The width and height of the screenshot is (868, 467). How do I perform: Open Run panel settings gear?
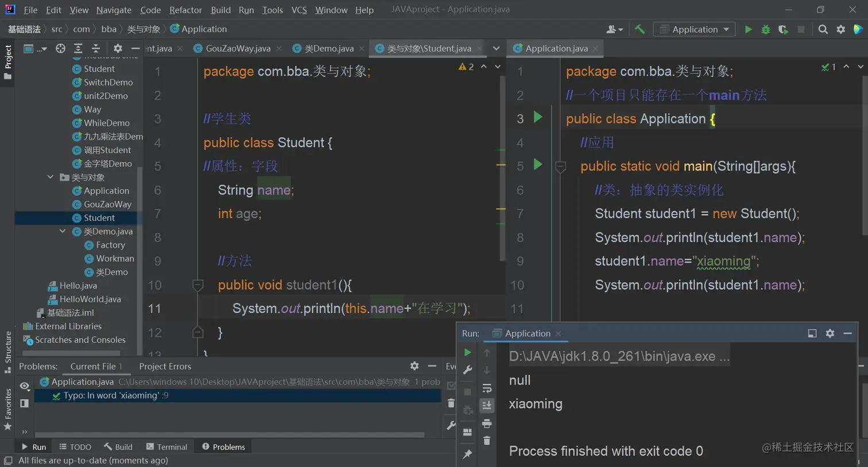click(x=830, y=333)
